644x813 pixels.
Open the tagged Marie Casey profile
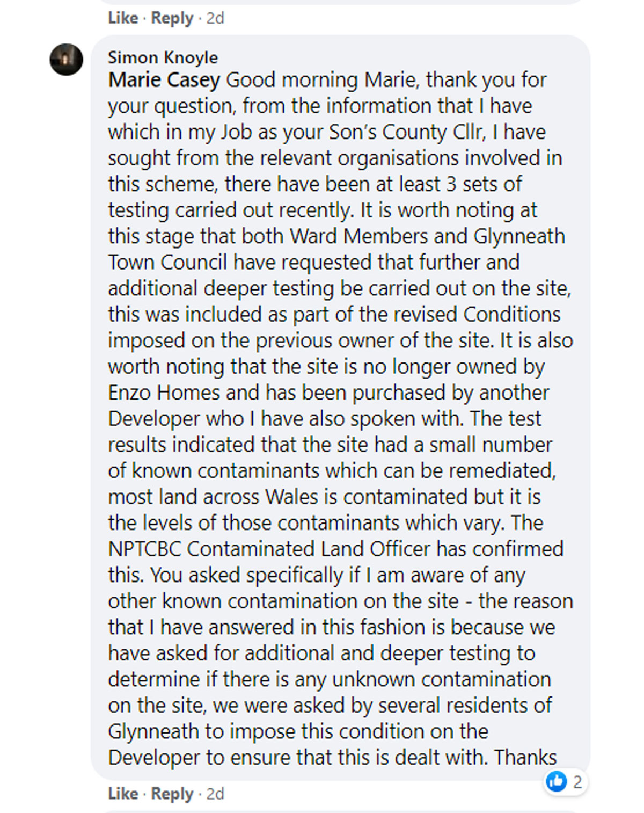click(x=164, y=80)
